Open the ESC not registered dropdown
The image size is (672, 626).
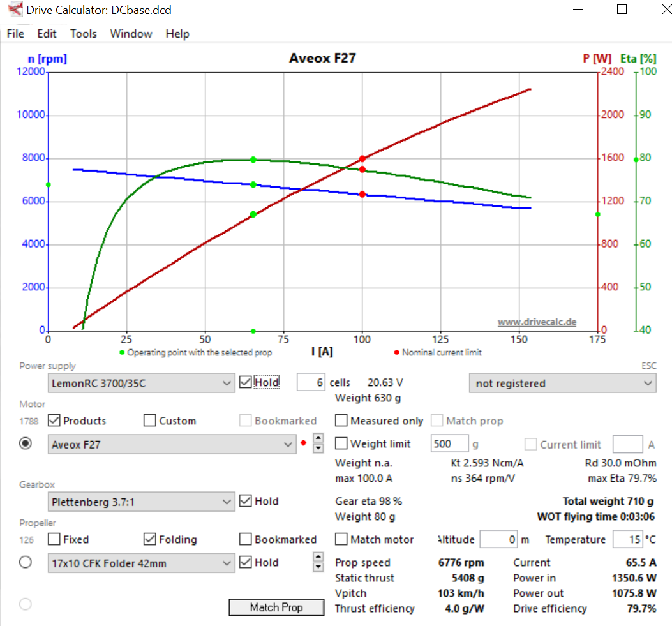pyautogui.click(x=562, y=383)
